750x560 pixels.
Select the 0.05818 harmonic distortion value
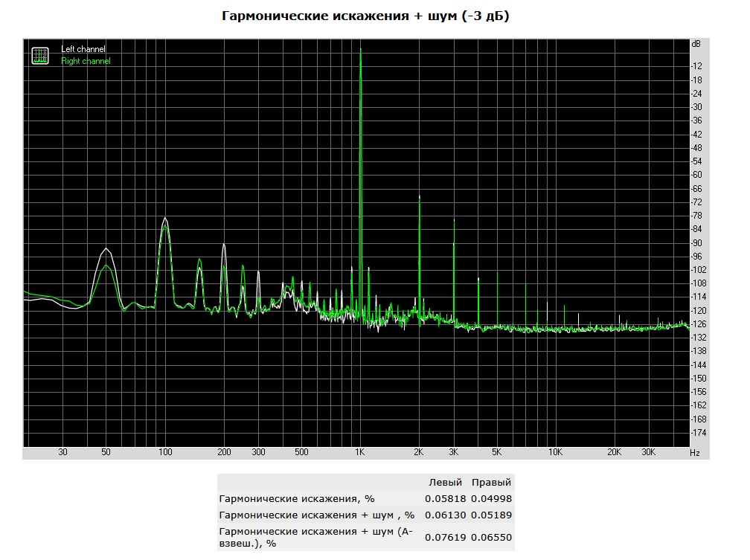445,498
